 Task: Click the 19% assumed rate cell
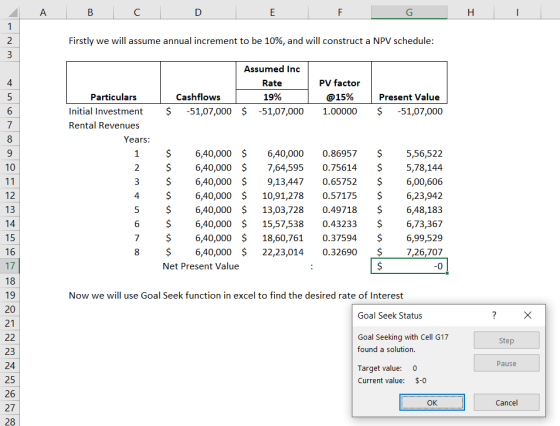tap(272, 97)
